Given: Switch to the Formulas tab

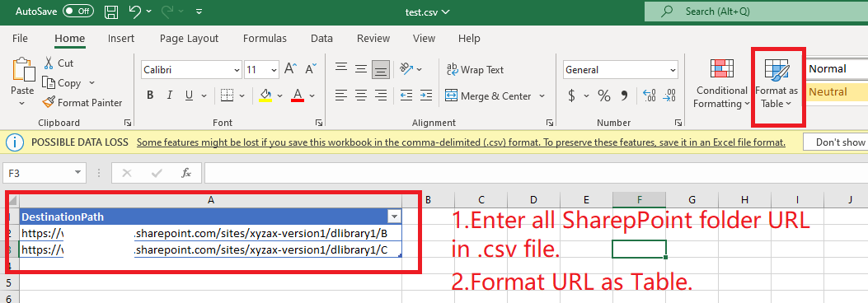Looking at the screenshot, I should (265, 38).
